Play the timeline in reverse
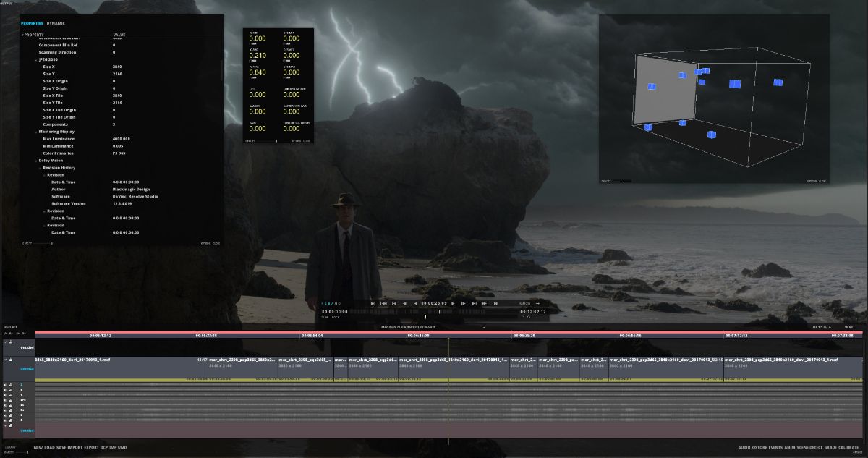This screenshot has width=868, height=458. [416, 303]
